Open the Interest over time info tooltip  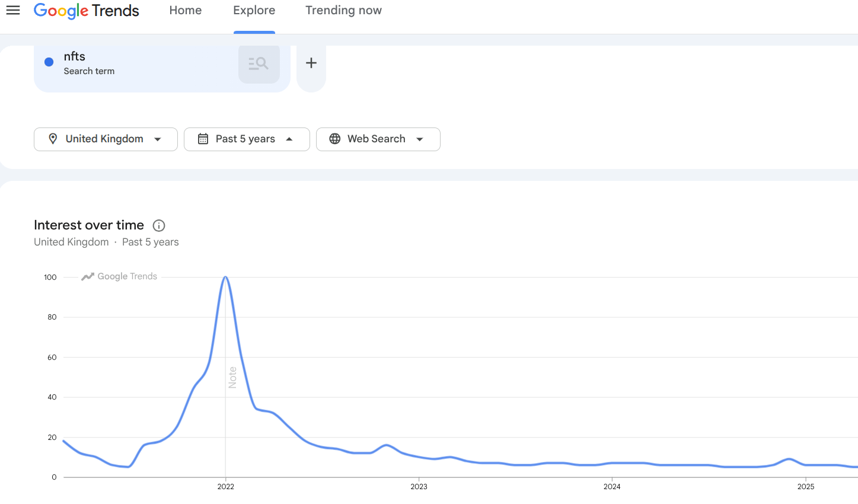158,225
